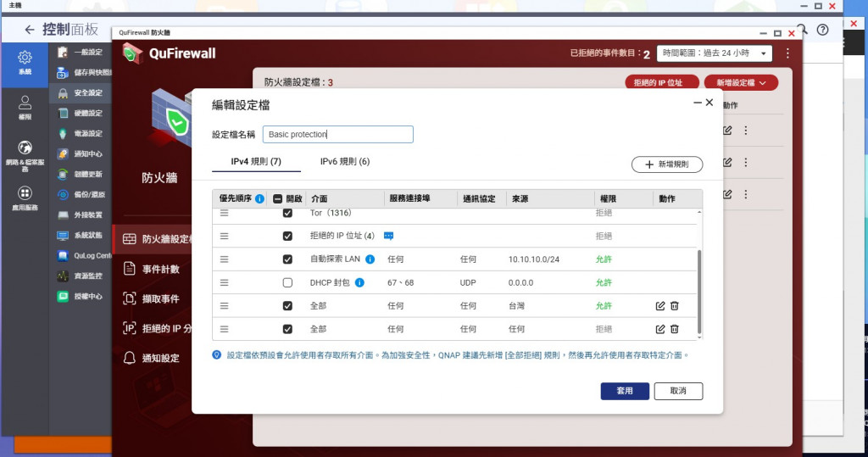Click the 已拒絕的事件數目 count value

click(647, 54)
